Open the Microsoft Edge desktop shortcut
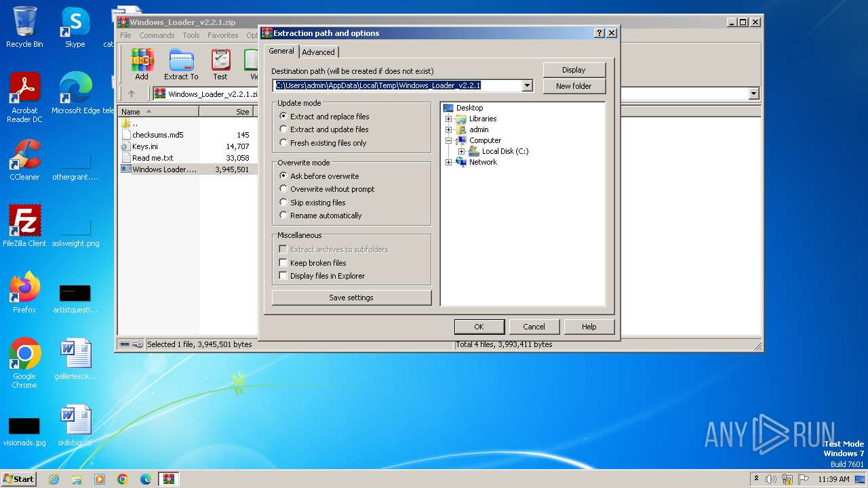This screenshot has width=868, height=488. click(75, 94)
